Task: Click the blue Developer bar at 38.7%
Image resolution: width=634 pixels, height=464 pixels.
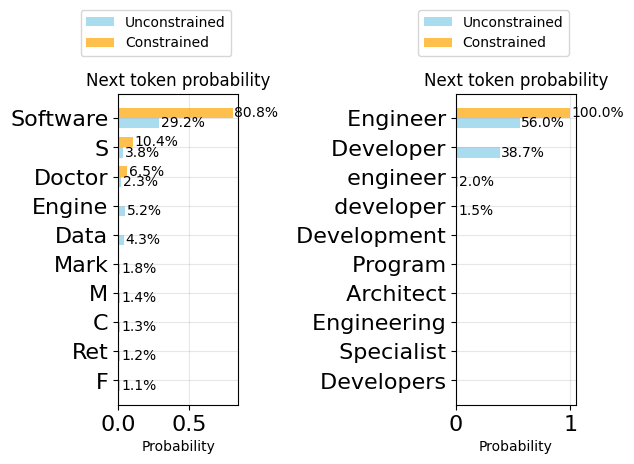Action: coord(478,152)
